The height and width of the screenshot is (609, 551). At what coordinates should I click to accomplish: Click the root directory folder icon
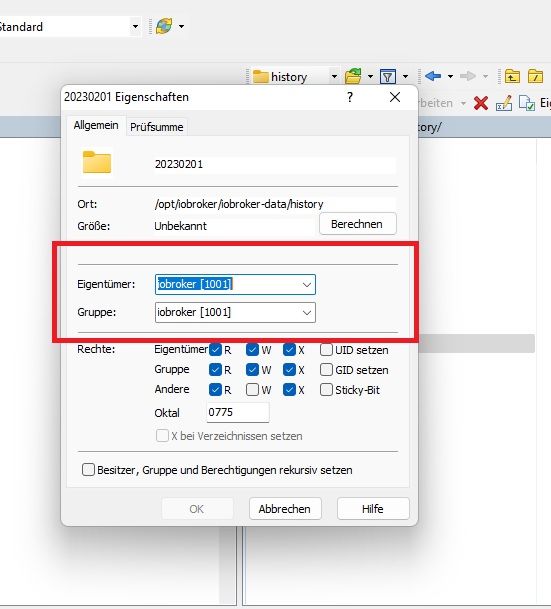point(535,76)
